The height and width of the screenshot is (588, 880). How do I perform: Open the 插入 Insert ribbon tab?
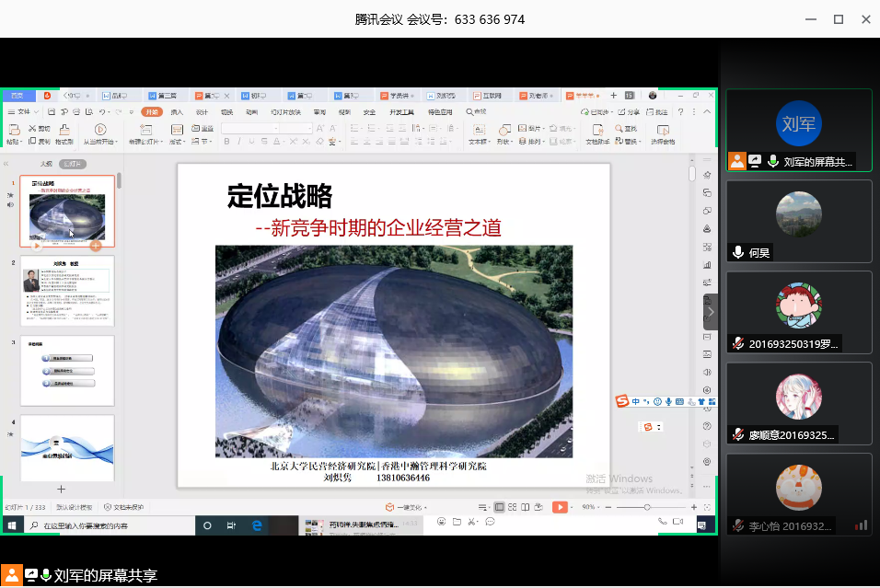177,112
